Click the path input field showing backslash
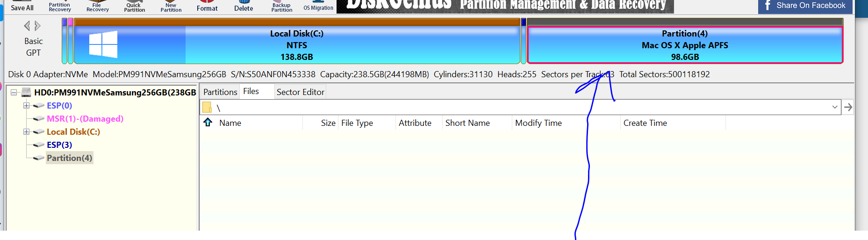Viewport: 868px width, 240px height. click(521, 107)
